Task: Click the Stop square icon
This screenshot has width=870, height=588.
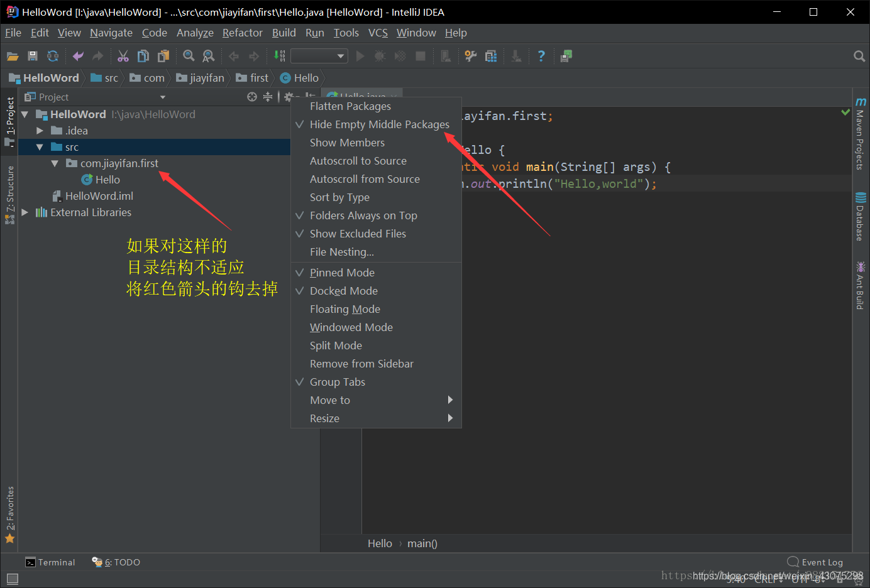Action: [x=421, y=57]
